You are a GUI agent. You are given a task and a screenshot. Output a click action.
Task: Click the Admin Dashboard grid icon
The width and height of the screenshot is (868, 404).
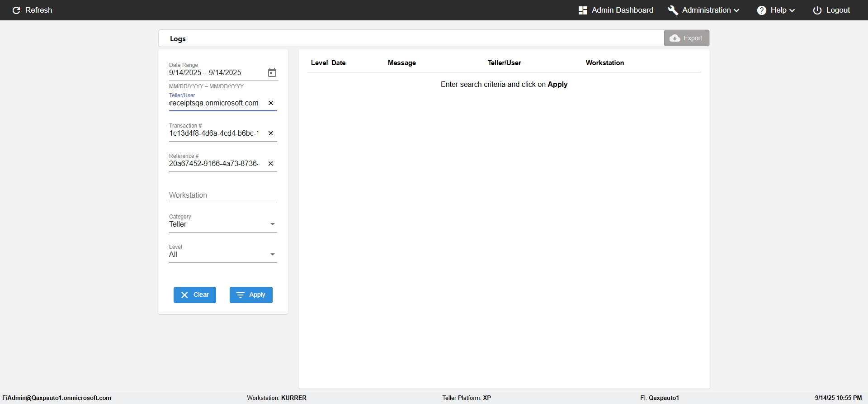tap(583, 10)
